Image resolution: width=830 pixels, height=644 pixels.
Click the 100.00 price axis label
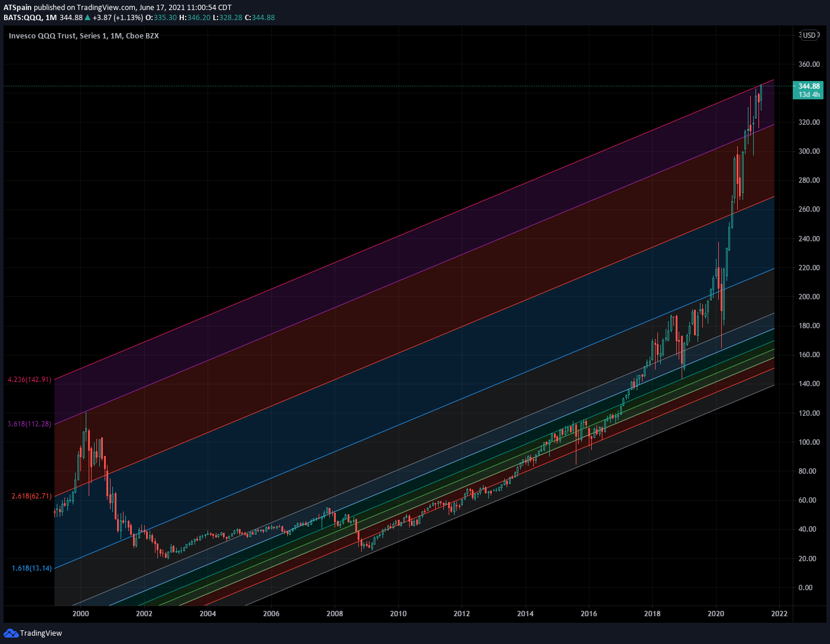(x=809, y=442)
